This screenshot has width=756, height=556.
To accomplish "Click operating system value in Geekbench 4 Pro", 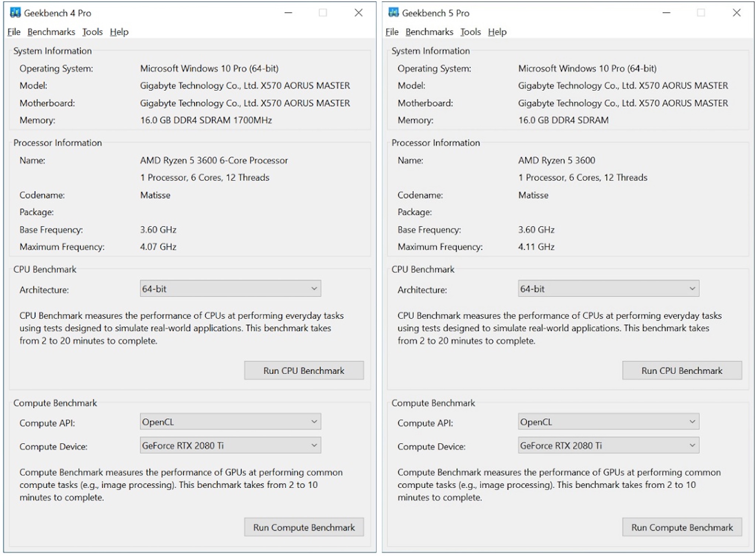I will pos(209,69).
